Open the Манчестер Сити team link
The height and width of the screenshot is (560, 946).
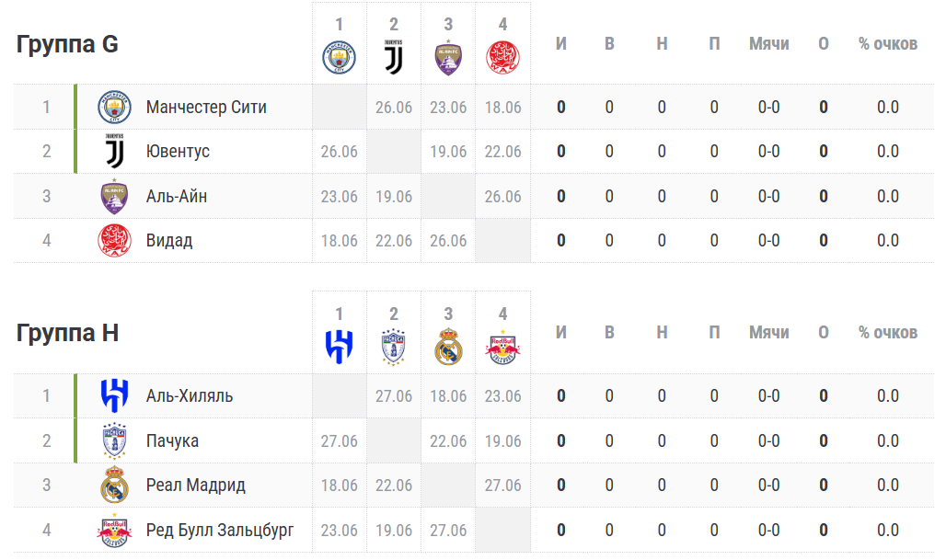pyautogui.click(x=206, y=108)
